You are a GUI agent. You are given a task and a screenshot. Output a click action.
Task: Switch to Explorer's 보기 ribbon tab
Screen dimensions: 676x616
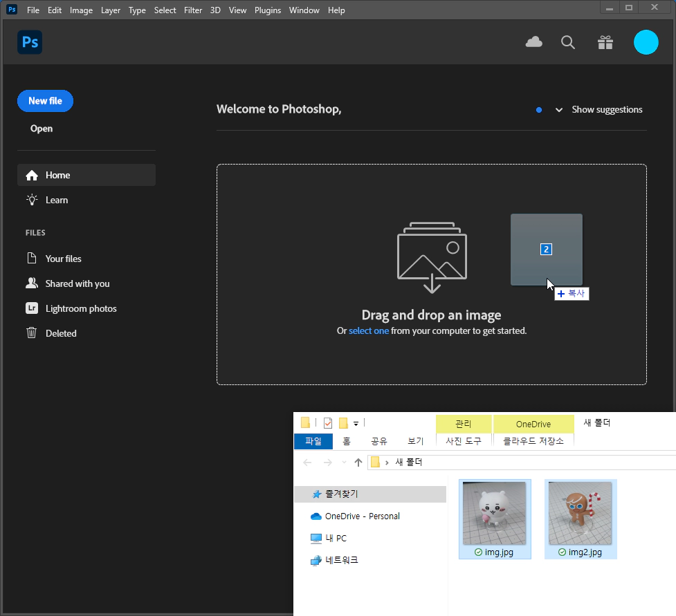pos(416,441)
